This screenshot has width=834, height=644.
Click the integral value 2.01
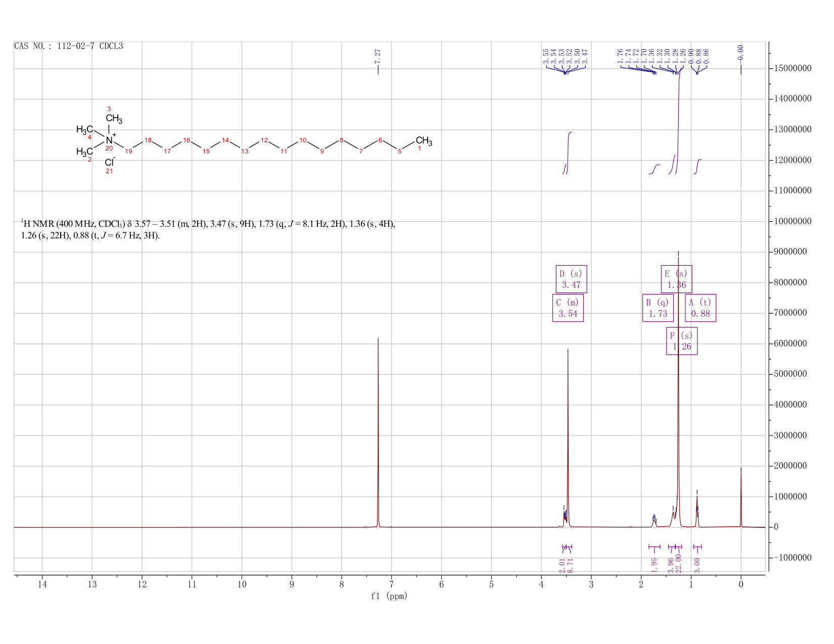563,566
